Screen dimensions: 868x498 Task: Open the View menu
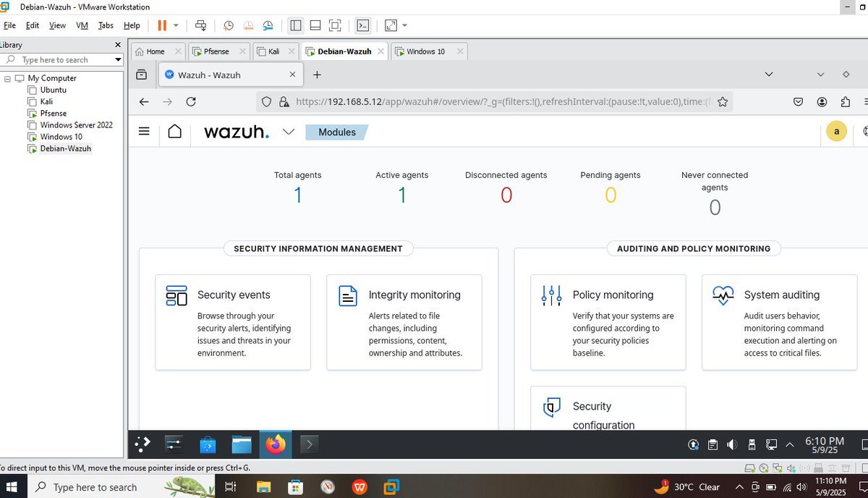coord(57,25)
